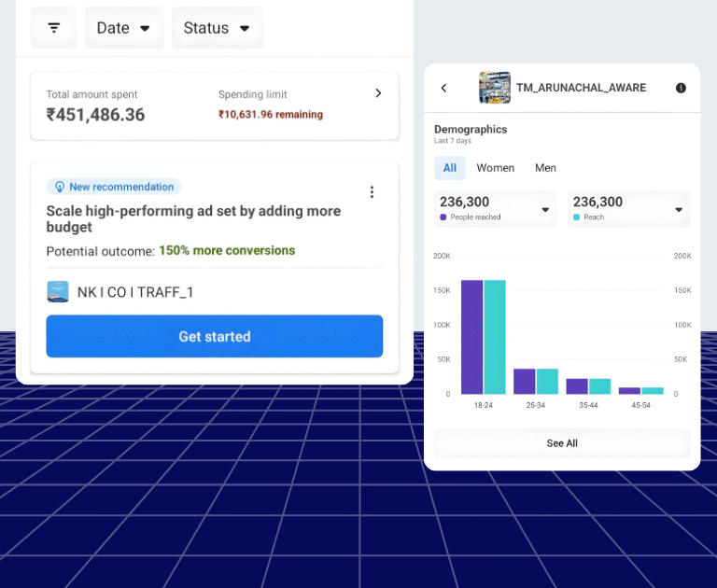Open the filter icon button

point(54,28)
